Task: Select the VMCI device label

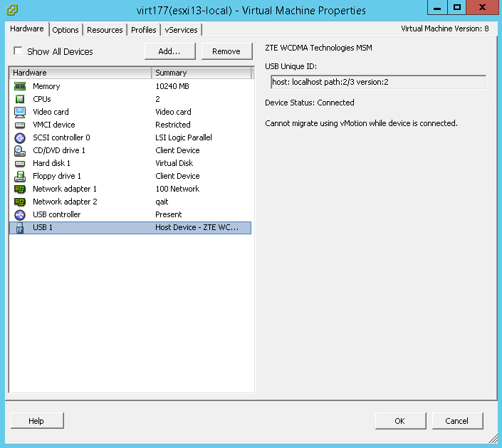Action: coord(54,125)
